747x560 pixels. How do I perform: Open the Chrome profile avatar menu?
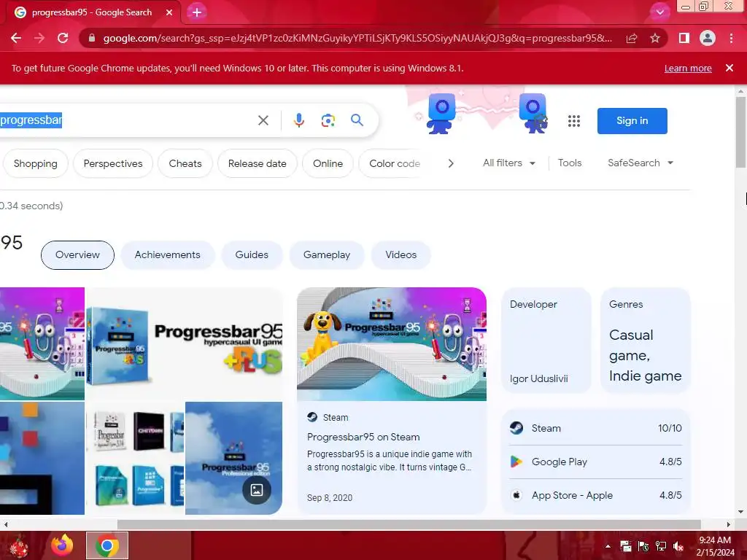point(708,38)
